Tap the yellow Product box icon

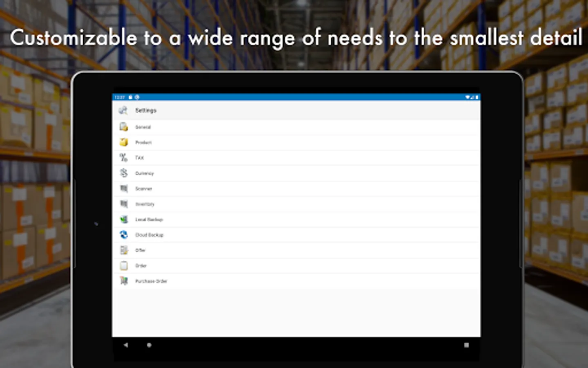(123, 142)
